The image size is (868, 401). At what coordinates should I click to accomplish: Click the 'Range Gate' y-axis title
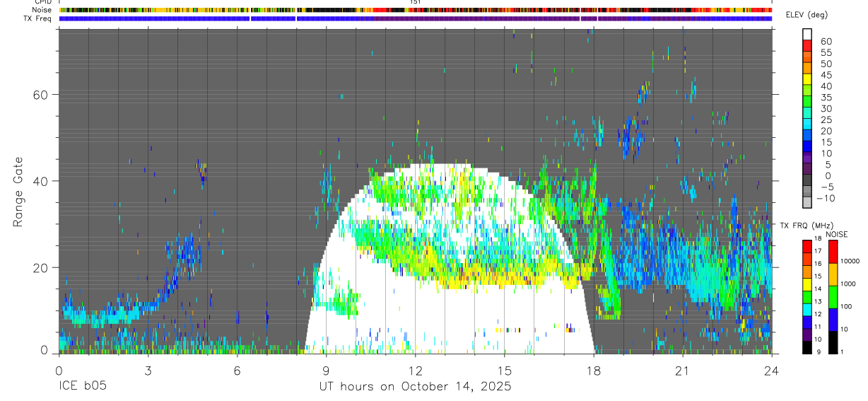click(17, 193)
